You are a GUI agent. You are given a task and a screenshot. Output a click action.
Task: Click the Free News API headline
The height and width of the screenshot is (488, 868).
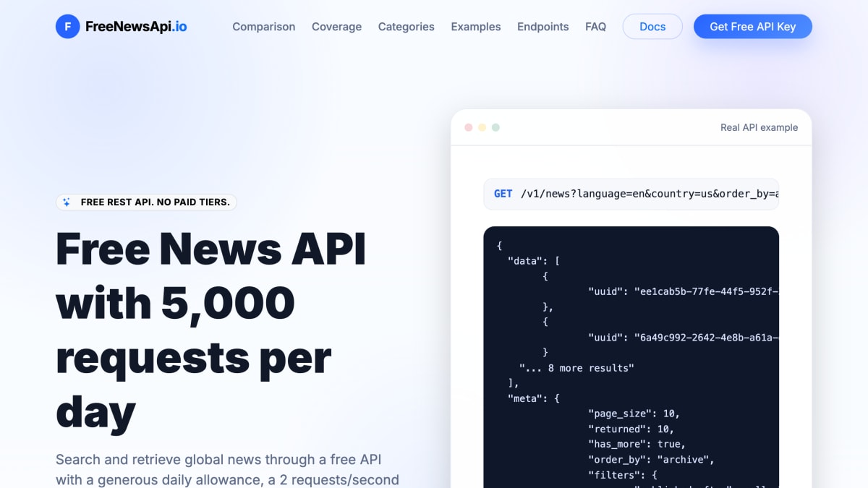point(211,329)
